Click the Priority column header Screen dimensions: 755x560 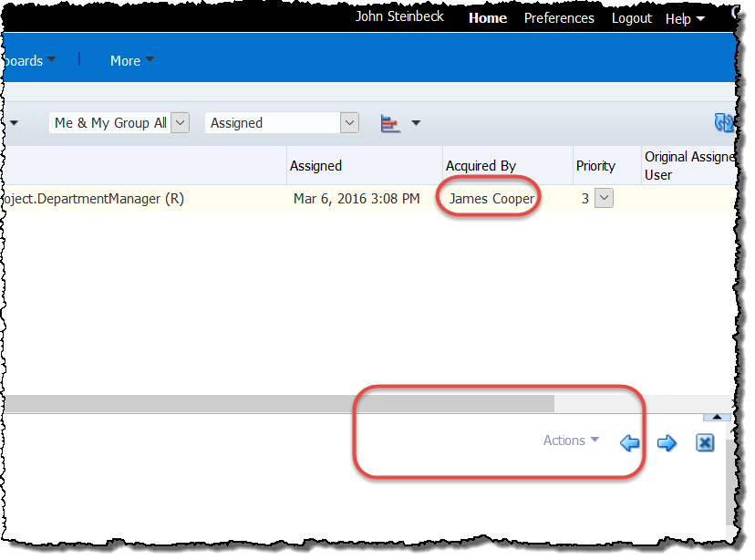click(595, 166)
